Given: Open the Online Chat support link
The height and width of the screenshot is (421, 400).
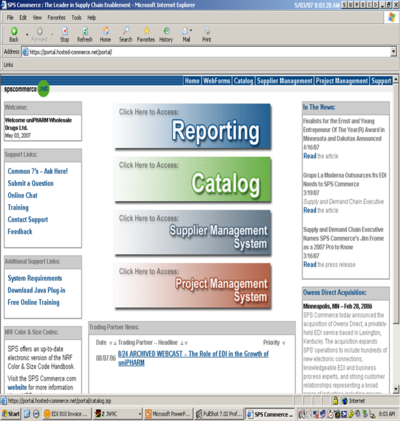Looking at the screenshot, I should pyautogui.click(x=23, y=195).
